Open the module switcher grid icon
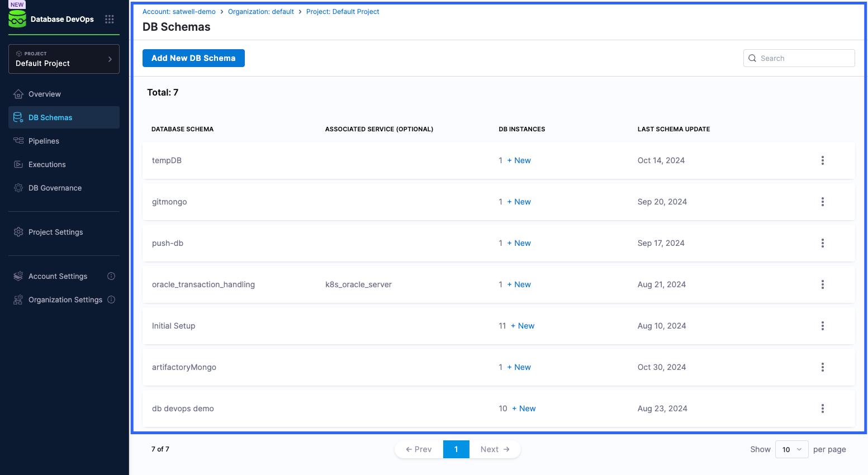 pyautogui.click(x=110, y=19)
